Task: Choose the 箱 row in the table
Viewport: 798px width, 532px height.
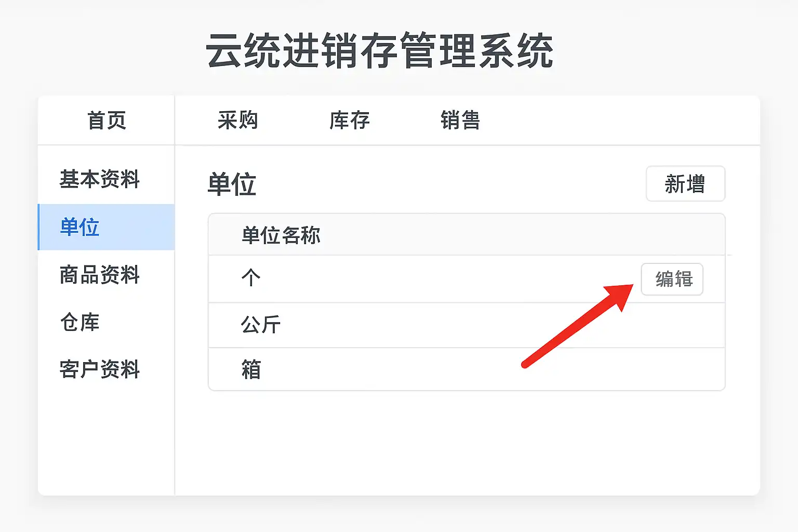Action: pos(251,370)
